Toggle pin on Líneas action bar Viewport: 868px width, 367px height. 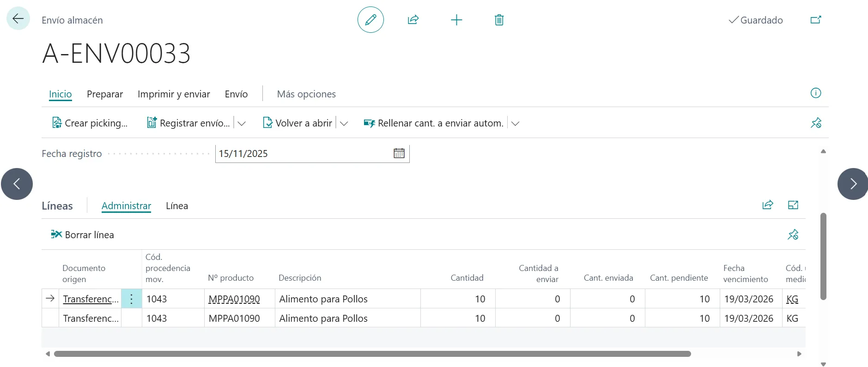pos(793,235)
